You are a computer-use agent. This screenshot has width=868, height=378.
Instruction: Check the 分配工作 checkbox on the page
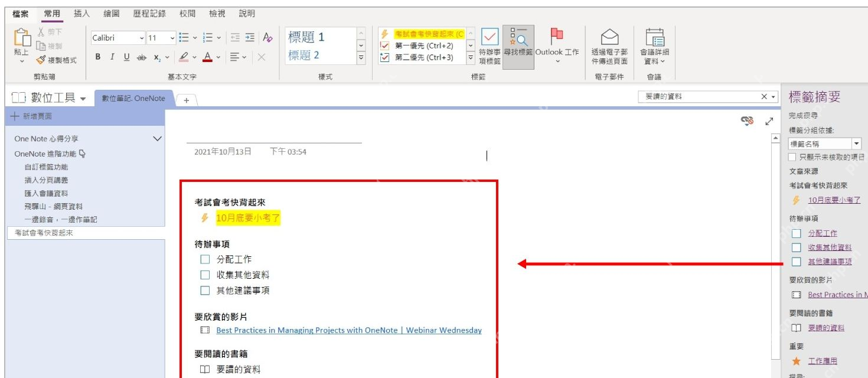(205, 259)
